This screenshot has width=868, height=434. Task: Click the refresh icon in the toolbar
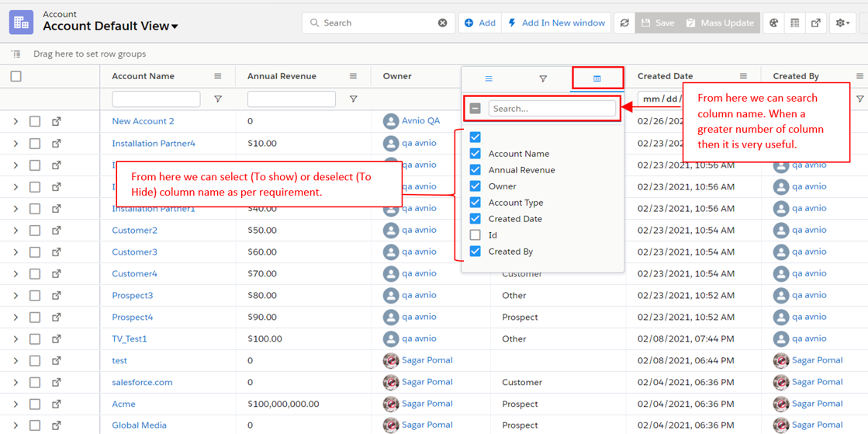[624, 23]
